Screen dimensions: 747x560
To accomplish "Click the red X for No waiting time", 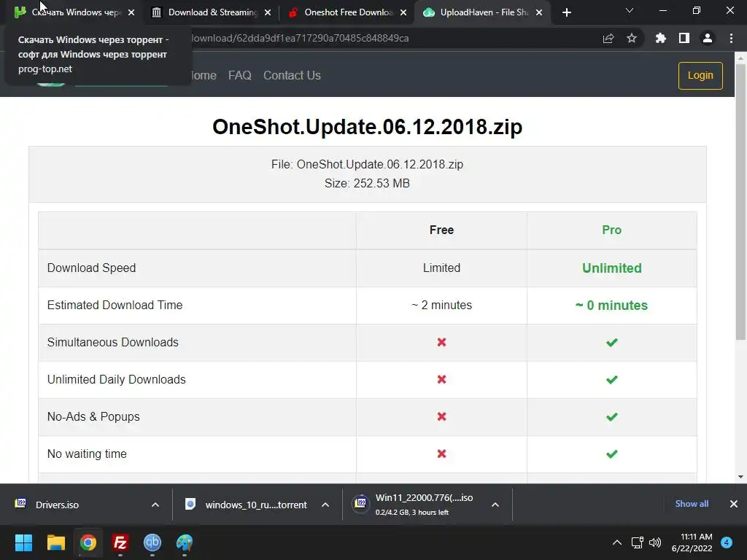I will 441,454.
